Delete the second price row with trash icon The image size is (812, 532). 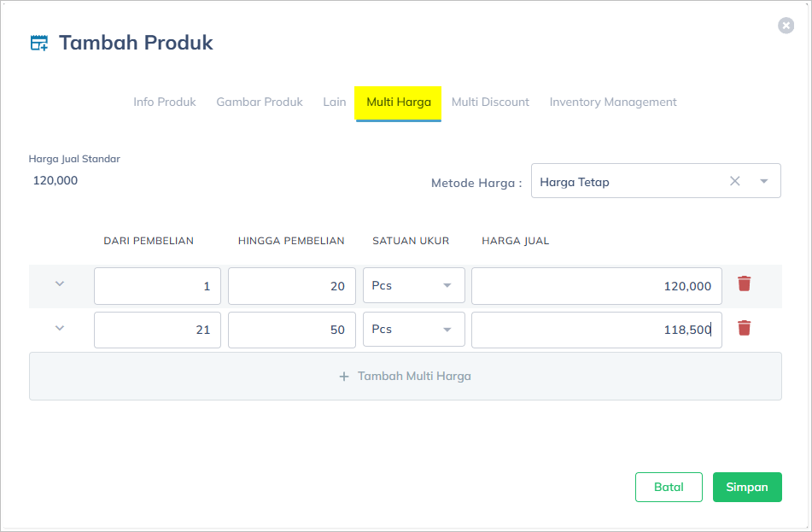pyautogui.click(x=744, y=328)
